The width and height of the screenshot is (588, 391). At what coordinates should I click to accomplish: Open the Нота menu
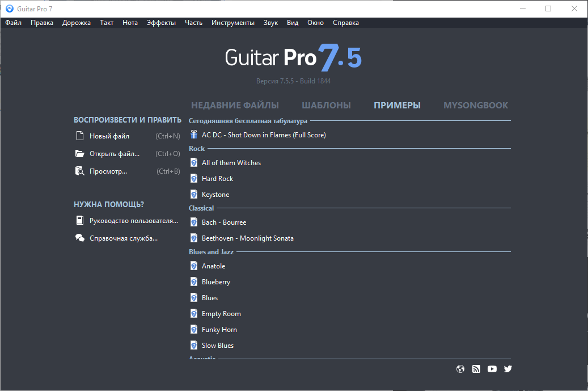[130, 23]
